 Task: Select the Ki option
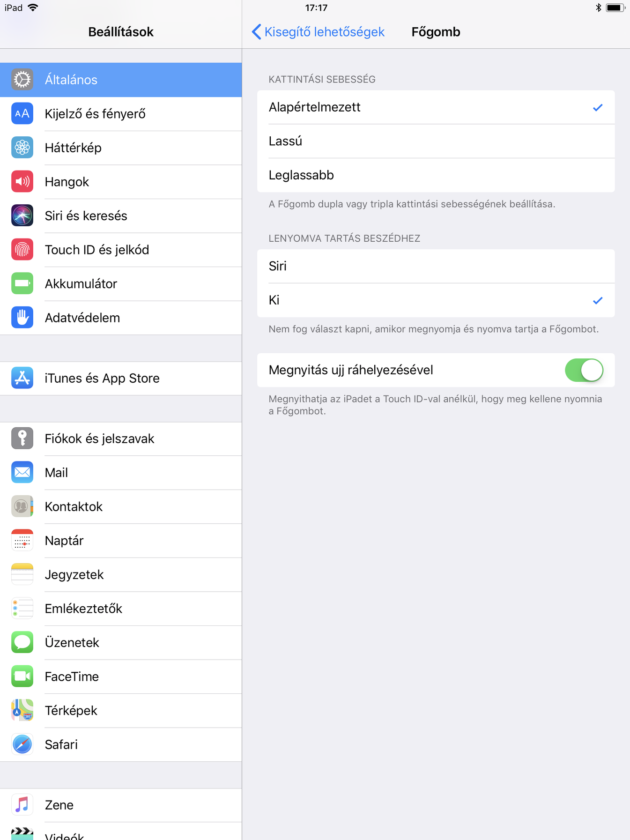coord(436,300)
